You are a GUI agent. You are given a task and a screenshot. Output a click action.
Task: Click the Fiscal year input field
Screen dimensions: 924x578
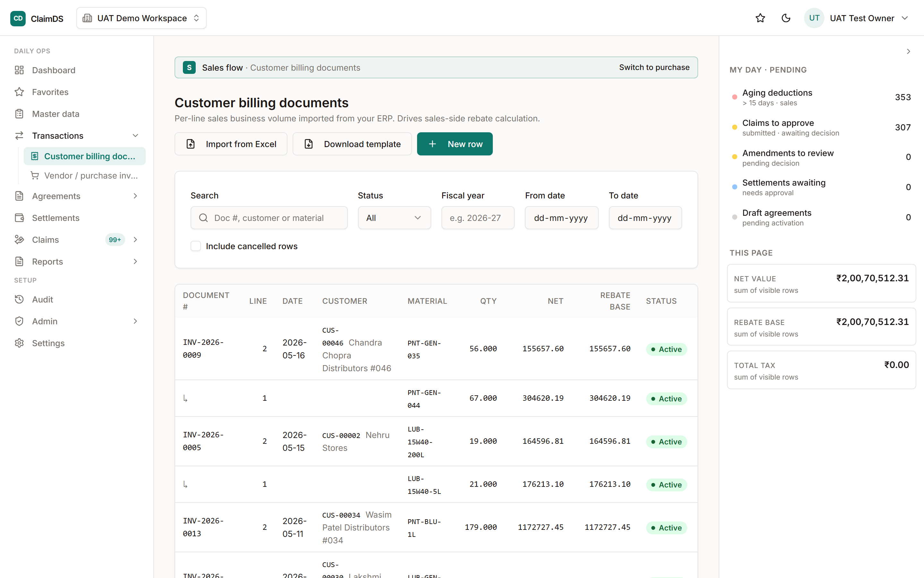(x=478, y=218)
